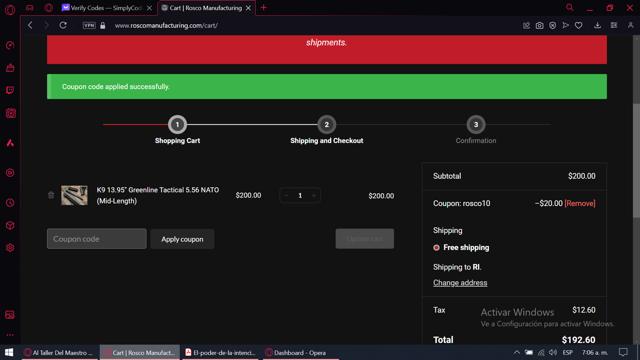This screenshot has height=360, width=640.
Task: Click the Coupon code input field
Action: click(x=97, y=239)
